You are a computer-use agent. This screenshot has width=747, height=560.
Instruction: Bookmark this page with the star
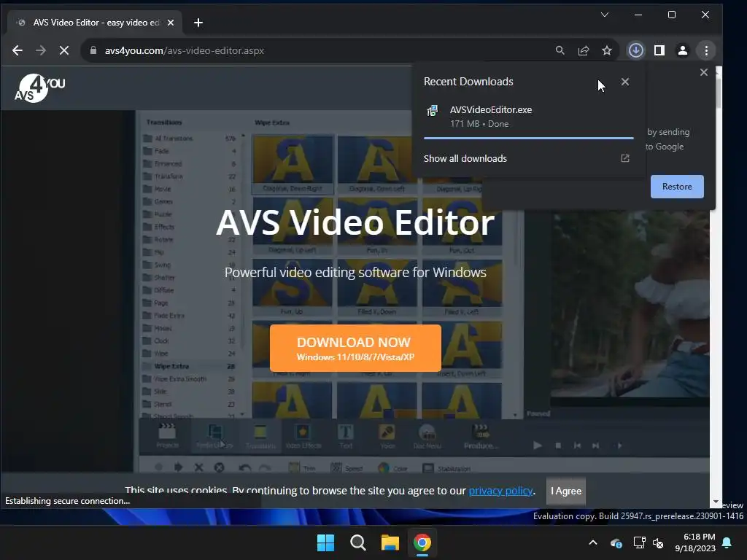[x=606, y=50]
